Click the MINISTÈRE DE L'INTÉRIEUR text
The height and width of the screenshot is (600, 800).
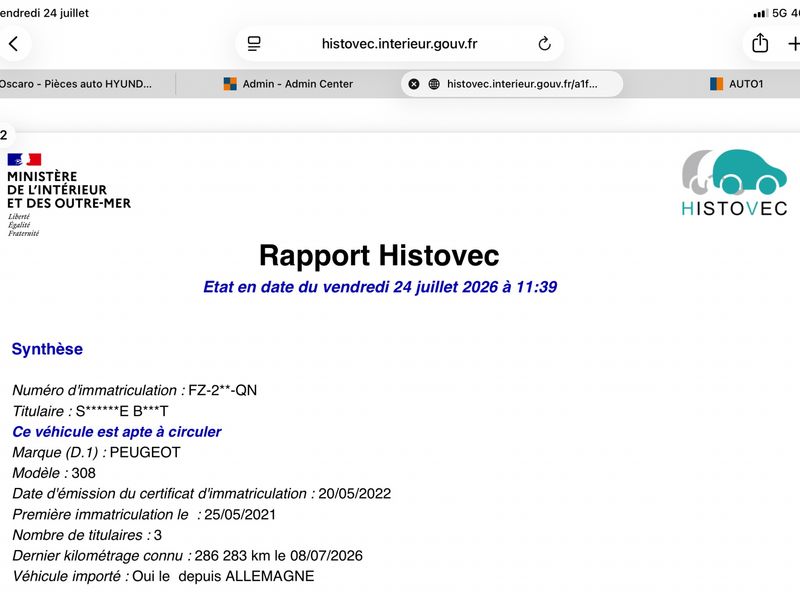(x=69, y=190)
